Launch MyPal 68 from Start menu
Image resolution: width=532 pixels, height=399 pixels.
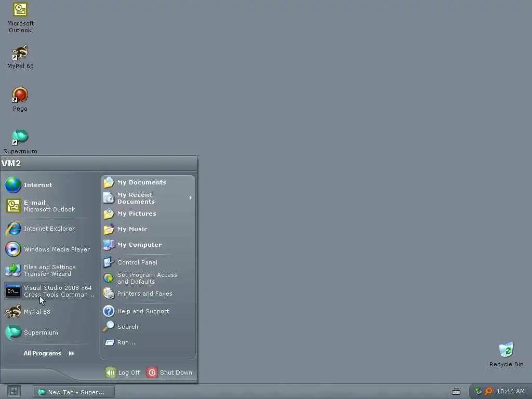[50, 312]
